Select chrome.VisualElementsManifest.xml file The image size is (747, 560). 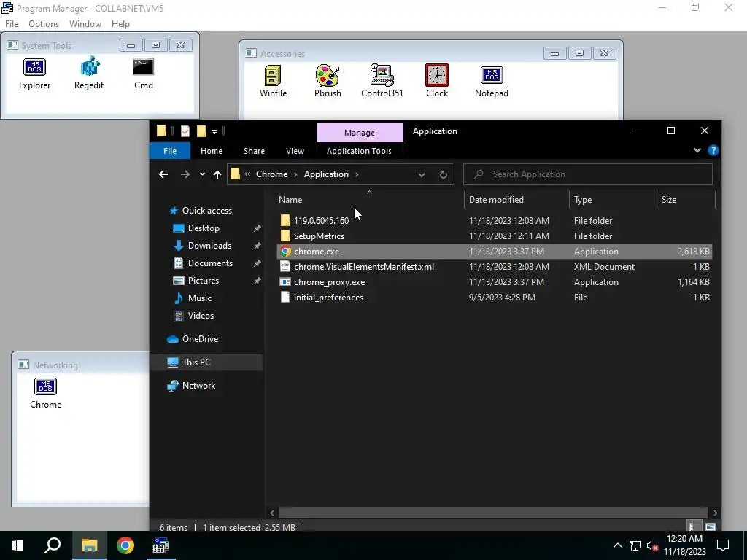coord(494,267)
